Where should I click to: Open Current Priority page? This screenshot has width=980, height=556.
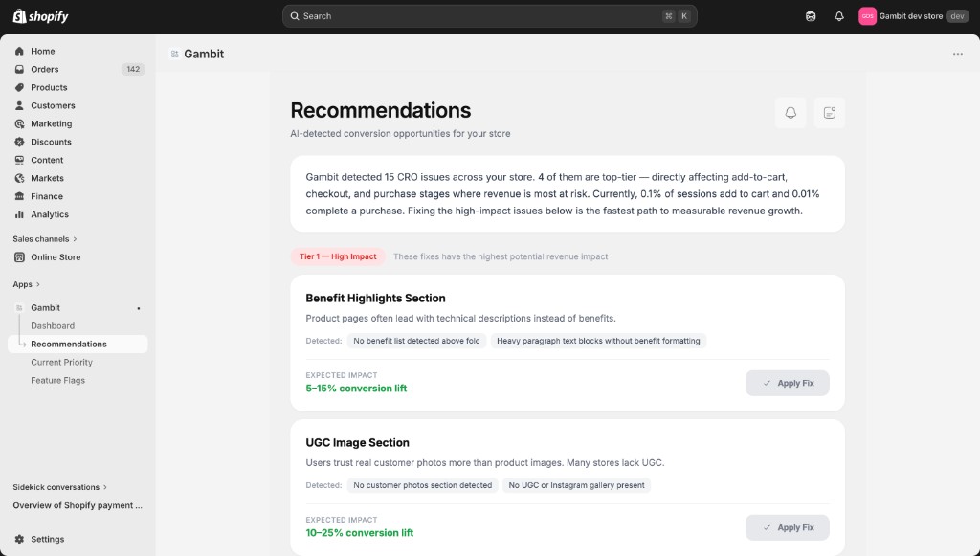[x=61, y=362]
